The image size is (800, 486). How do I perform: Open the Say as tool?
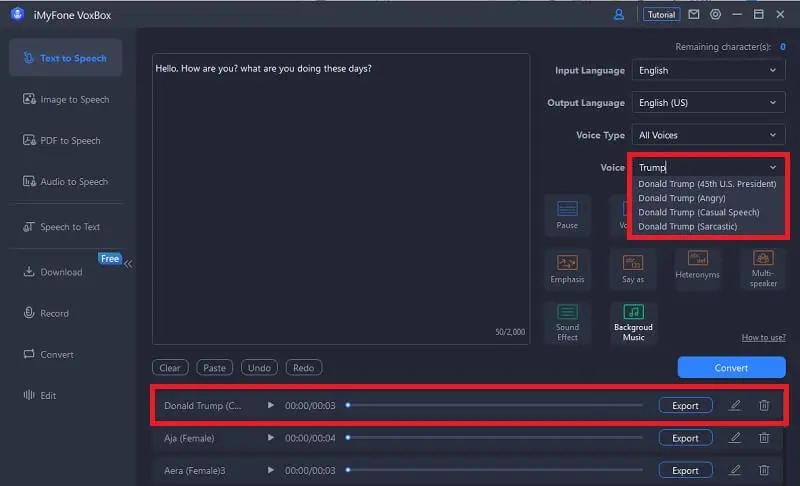633,269
